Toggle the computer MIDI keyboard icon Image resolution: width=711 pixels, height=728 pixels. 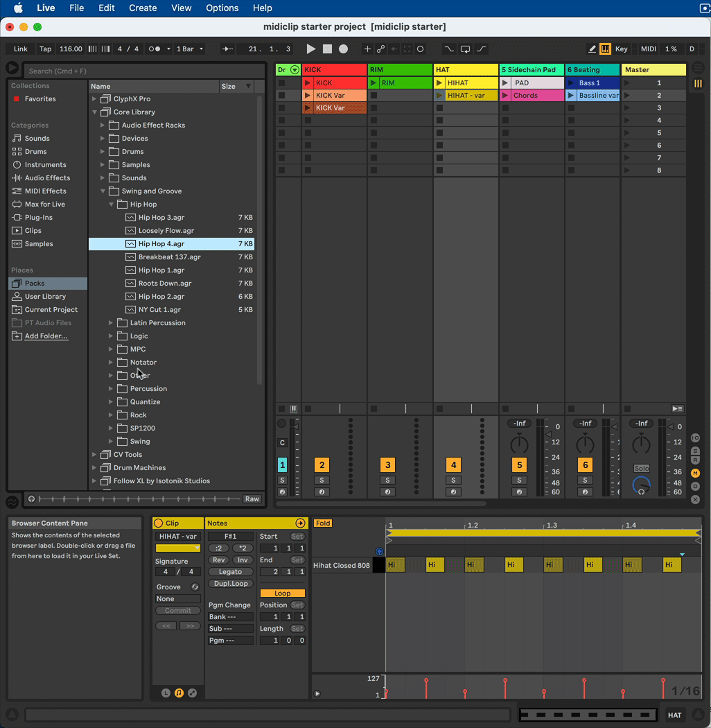(x=605, y=49)
